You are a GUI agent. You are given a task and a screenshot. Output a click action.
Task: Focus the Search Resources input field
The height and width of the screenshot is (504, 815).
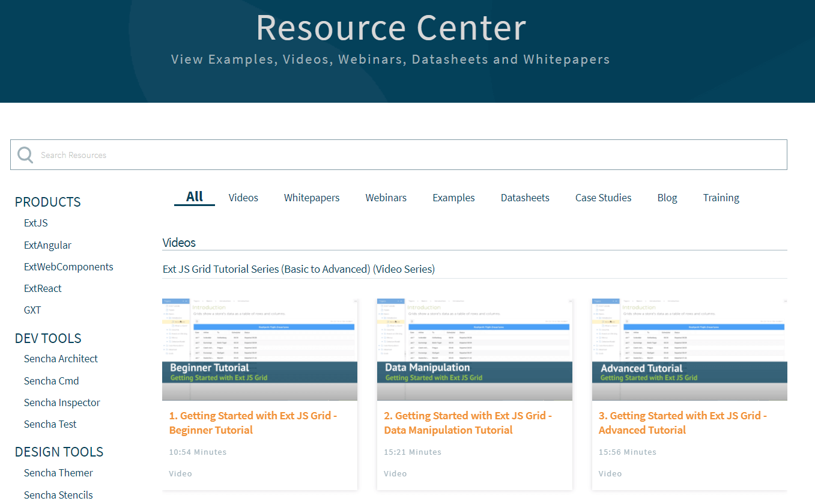click(398, 155)
